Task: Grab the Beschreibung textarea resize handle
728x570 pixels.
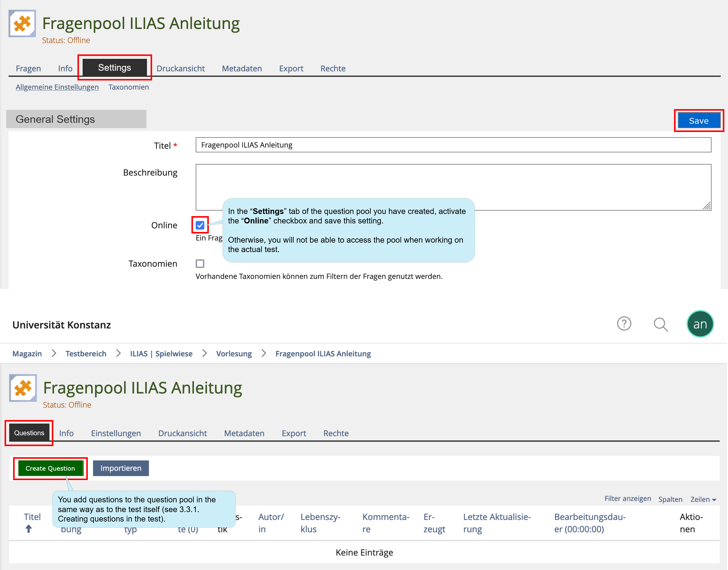Action: (x=707, y=206)
